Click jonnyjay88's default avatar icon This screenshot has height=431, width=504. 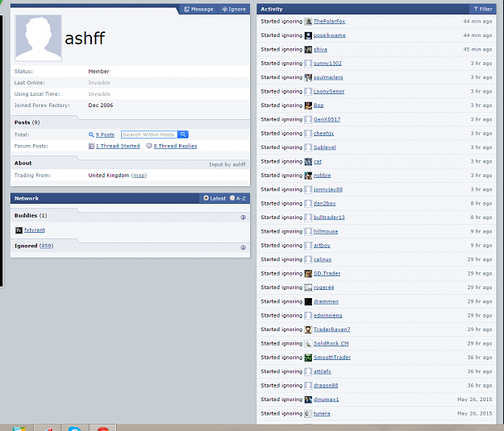[308, 189]
